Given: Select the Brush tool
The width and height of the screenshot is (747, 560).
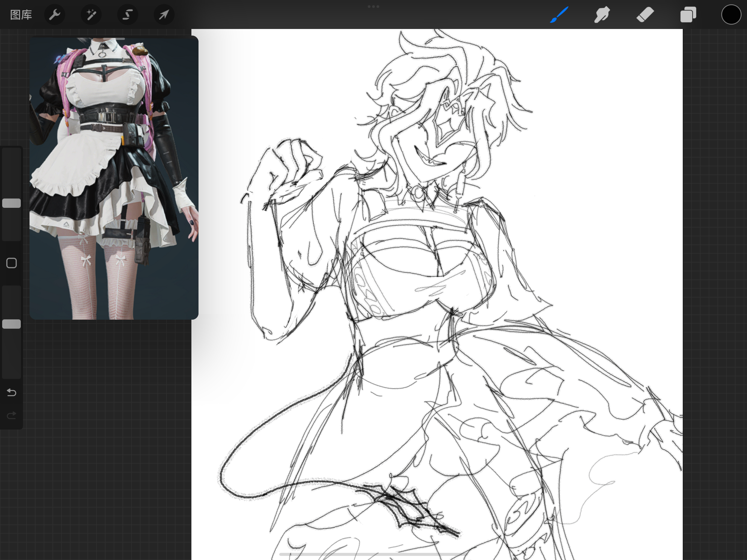Looking at the screenshot, I should [x=559, y=14].
